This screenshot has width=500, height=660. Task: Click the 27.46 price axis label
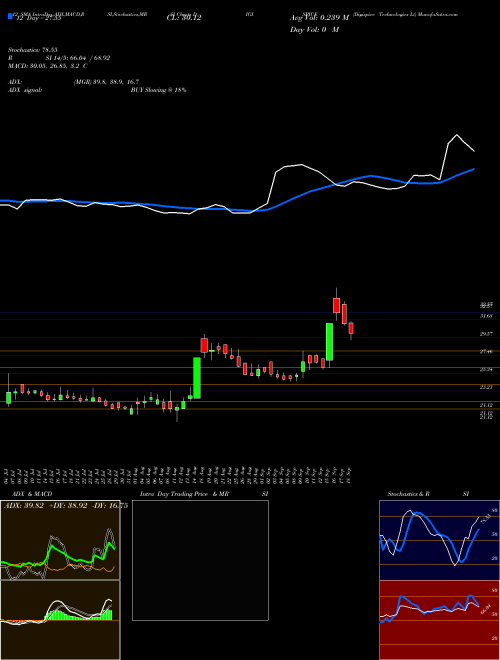coord(487,351)
